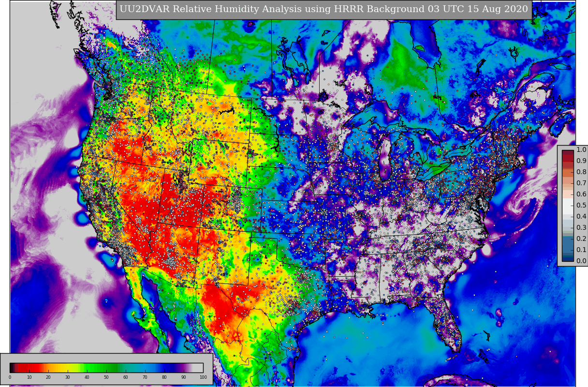Screen dimensions: 588x387
Task: Click the 0.0 label on right colorbar
Action: 581,261
